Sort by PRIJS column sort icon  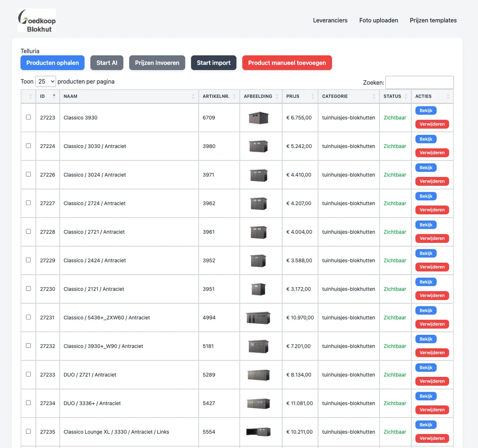313,96
